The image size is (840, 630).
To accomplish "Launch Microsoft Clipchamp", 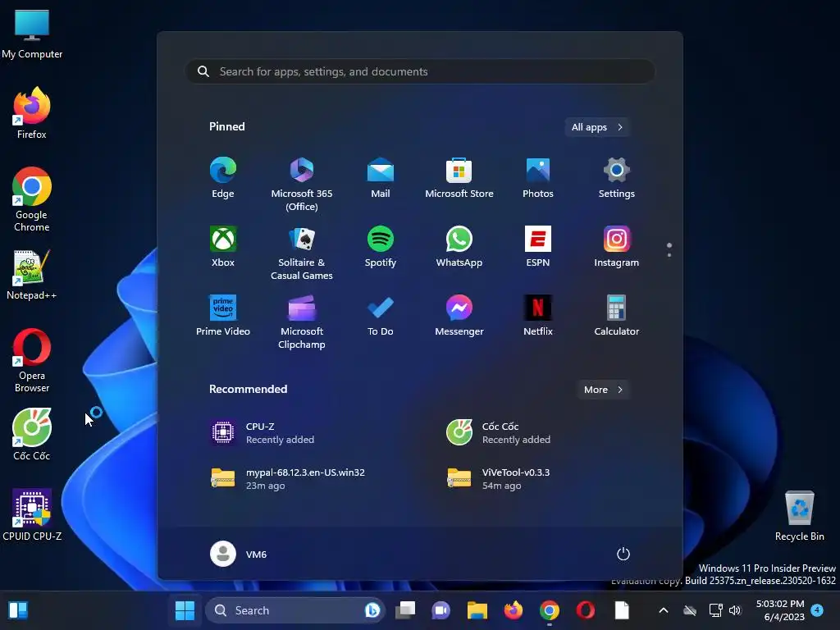I will pyautogui.click(x=302, y=322).
